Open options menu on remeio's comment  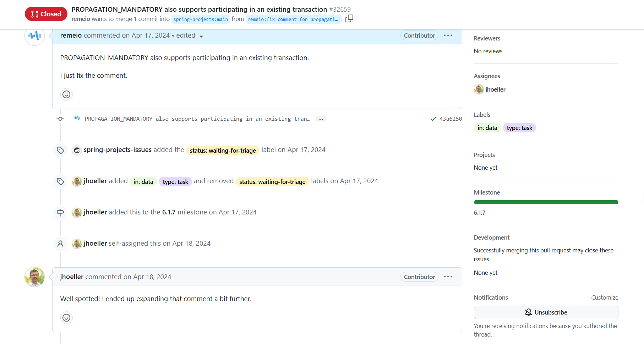tap(448, 36)
